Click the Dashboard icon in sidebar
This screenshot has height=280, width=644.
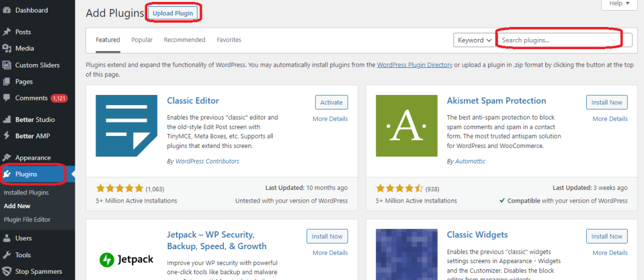pos(6,10)
